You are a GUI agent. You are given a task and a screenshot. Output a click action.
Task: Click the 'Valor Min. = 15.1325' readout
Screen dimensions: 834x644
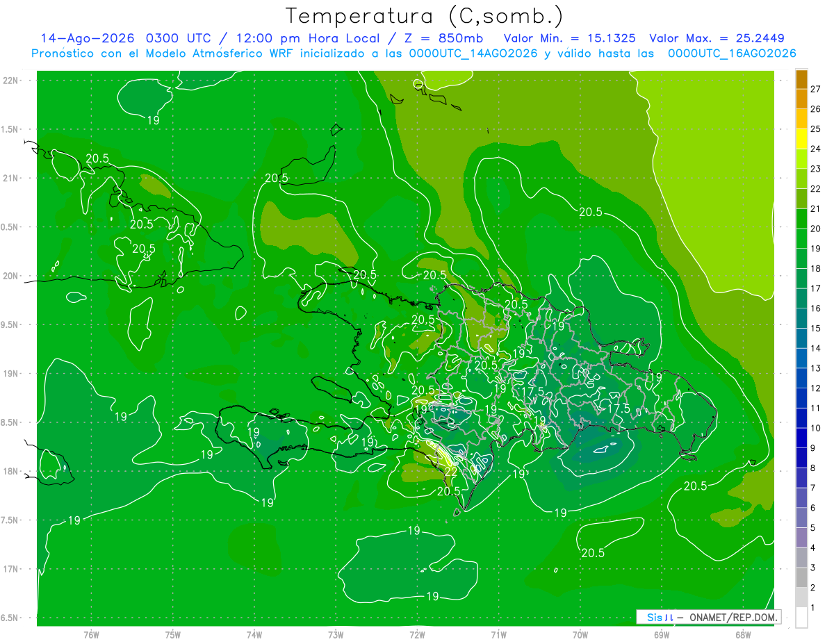(571, 38)
